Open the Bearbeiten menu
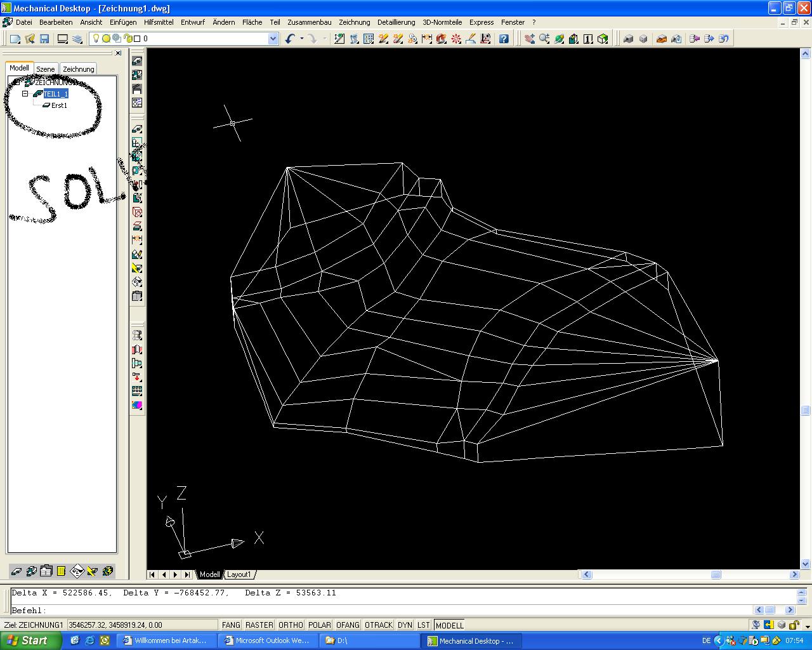 (x=56, y=22)
